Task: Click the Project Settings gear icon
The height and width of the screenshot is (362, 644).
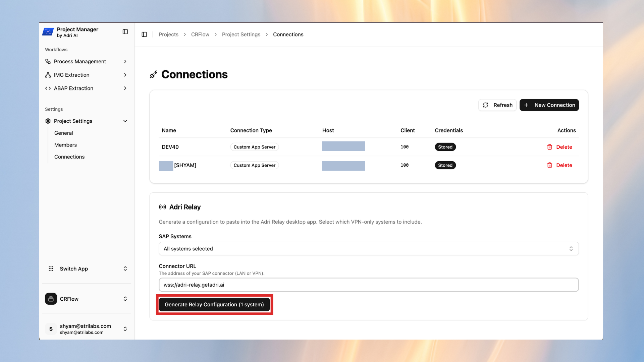Action: click(48, 121)
